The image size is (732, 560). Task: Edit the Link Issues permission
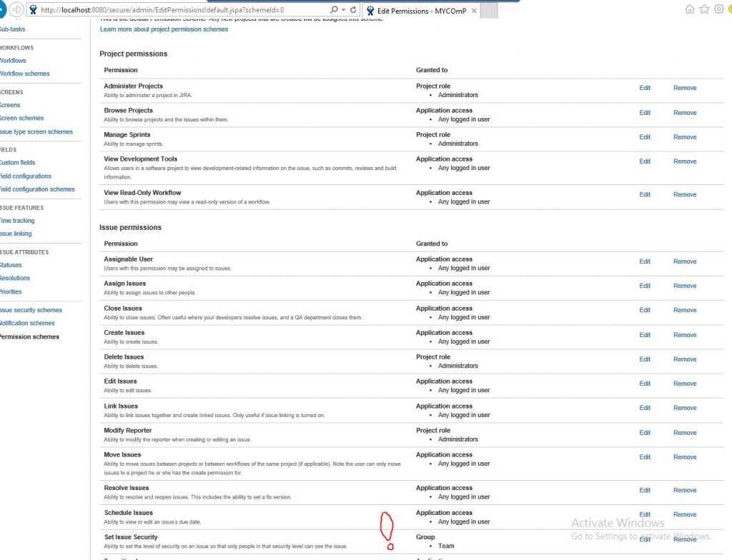tap(645, 407)
